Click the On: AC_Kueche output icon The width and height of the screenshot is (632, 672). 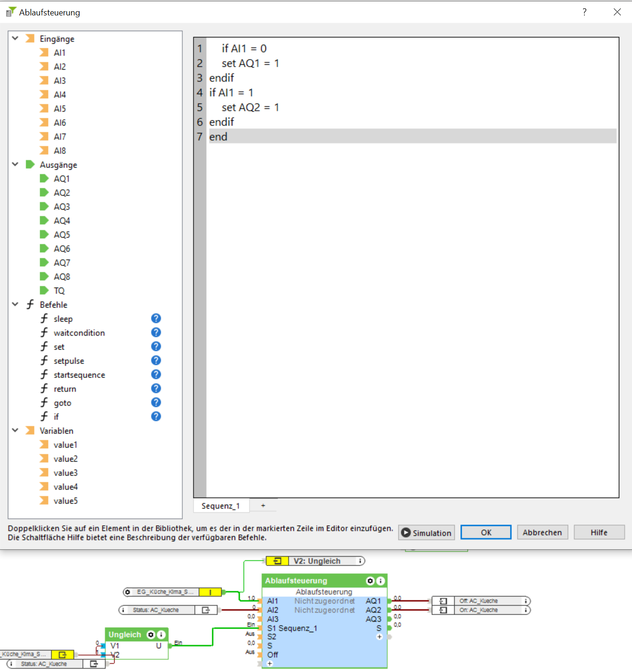[x=443, y=610]
